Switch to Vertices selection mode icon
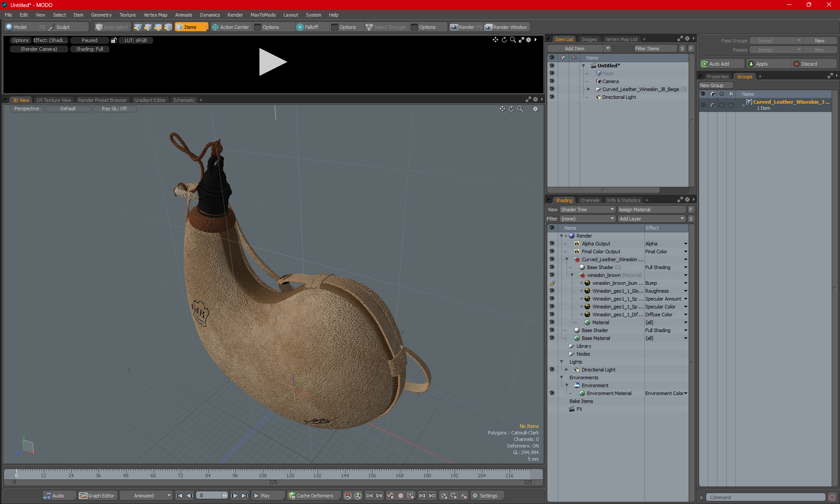This screenshot has width=840, height=504. [138, 27]
